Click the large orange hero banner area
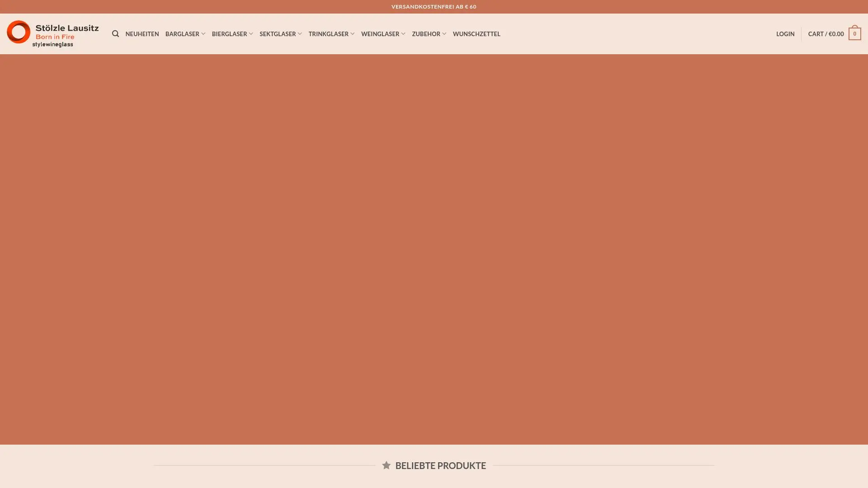Image resolution: width=868 pixels, height=488 pixels. (x=434, y=249)
